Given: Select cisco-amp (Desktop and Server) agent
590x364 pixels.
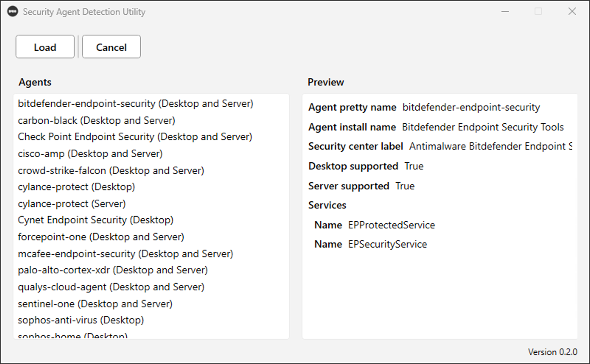Looking at the screenshot, I should (90, 154).
